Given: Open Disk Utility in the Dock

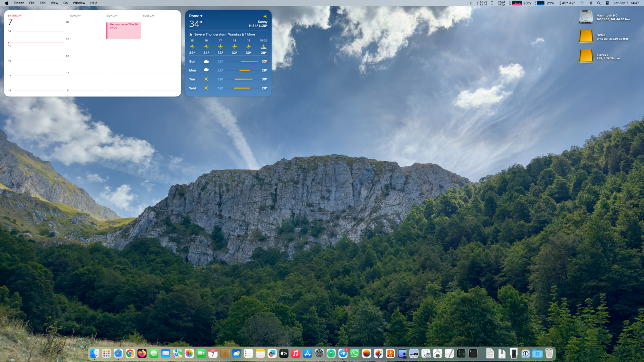Looking at the screenshot, I should pyautogui.click(x=426, y=353).
